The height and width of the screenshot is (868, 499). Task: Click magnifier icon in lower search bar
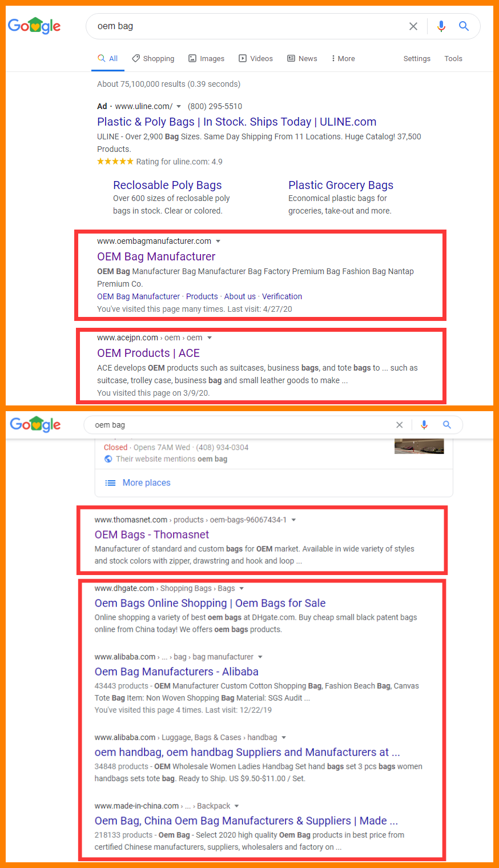(447, 425)
